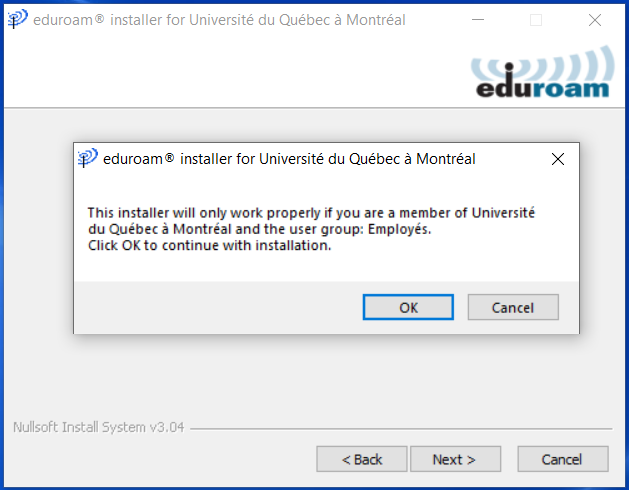Click the 'Click OK to continue with installation' line
The height and width of the screenshot is (490, 629).
(x=210, y=245)
